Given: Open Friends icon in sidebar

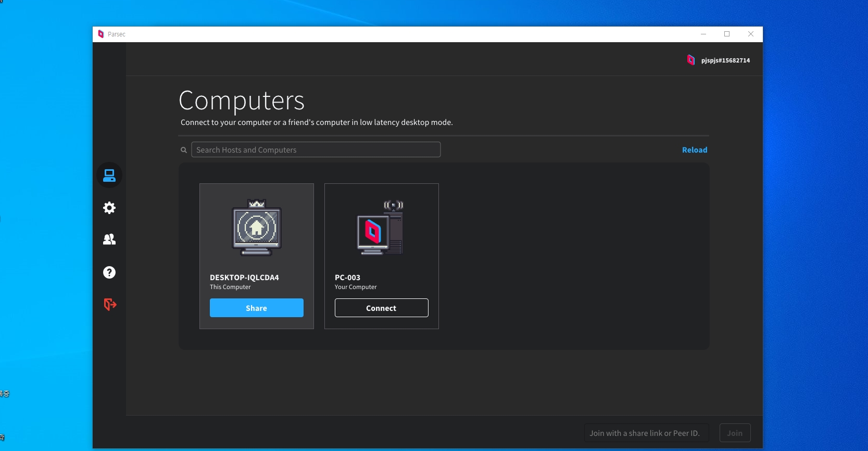Looking at the screenshot, I should pos(109,240).
